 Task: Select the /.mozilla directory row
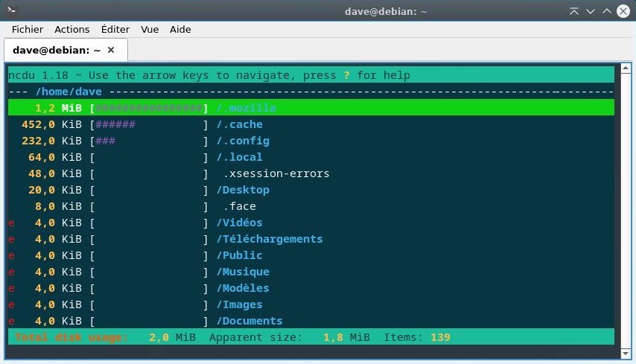247,108
